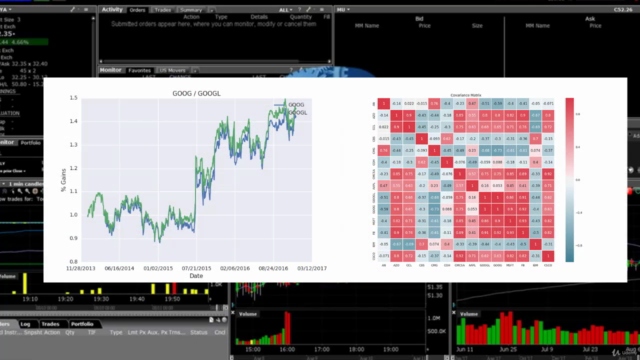Image resolution: width=640 pixels, height=360 pixels.
Task: Click right arrow of Activity horizontal scrollbar
Action: pyautogui.click(x=329, y=61)
